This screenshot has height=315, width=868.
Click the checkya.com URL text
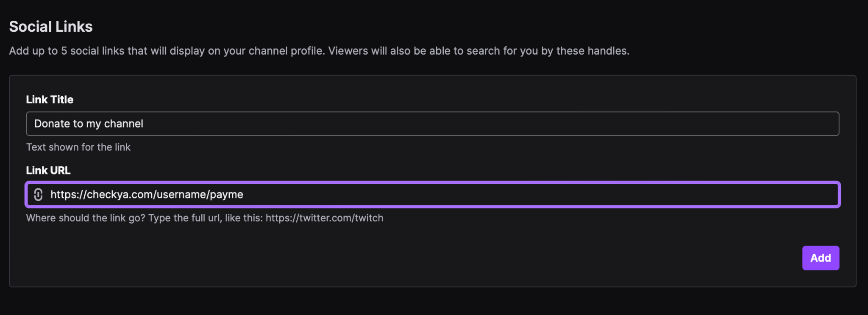tap(146, 195)
